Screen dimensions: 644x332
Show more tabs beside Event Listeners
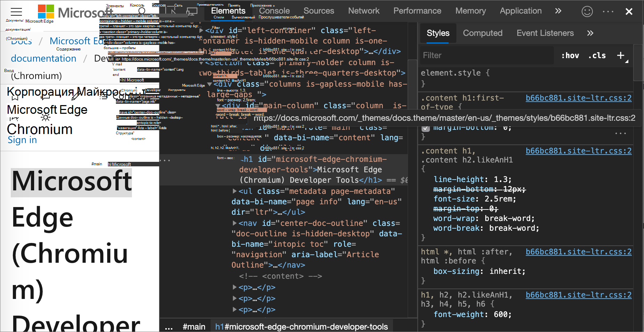590,33
